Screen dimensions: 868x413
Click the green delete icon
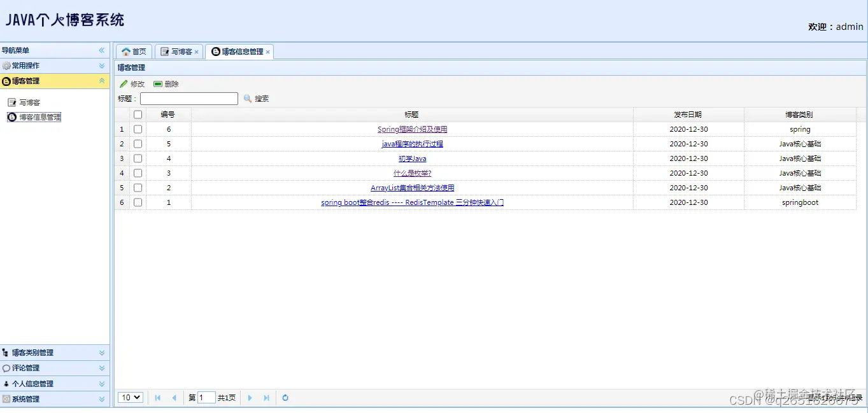point(158,84)
